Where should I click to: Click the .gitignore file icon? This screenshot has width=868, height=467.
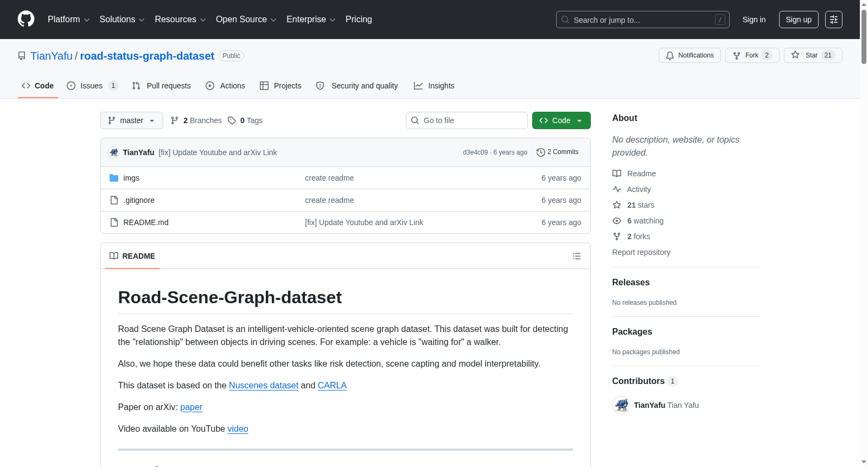pyautogui.click(x=114, y=200)
